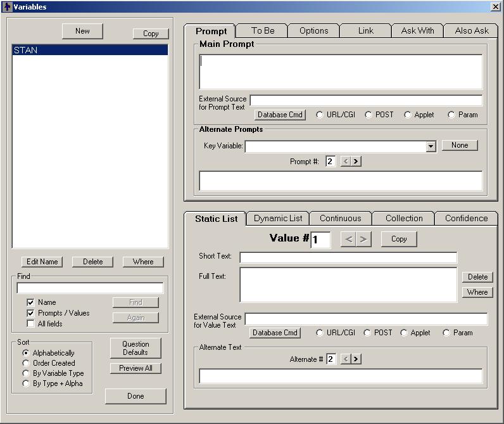Click the Full Text area
This screenshot has height=424, width=504.
(x=348, y=285)
